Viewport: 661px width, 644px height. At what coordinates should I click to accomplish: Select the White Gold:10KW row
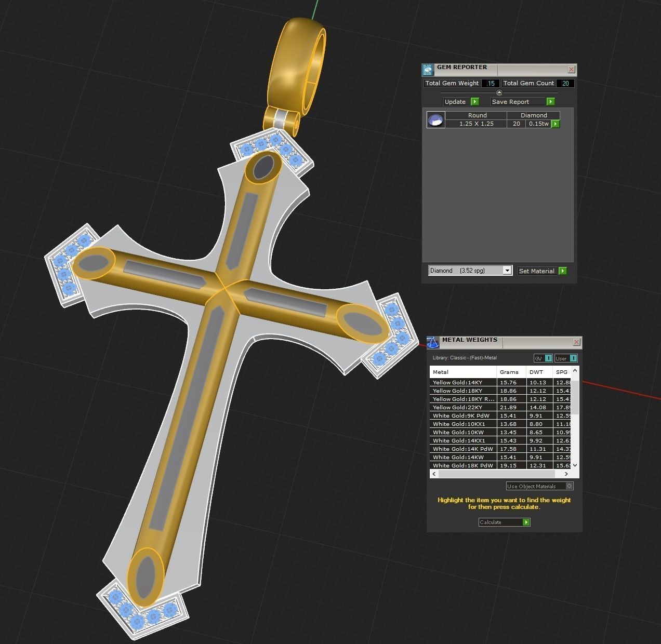coord(500,432)
